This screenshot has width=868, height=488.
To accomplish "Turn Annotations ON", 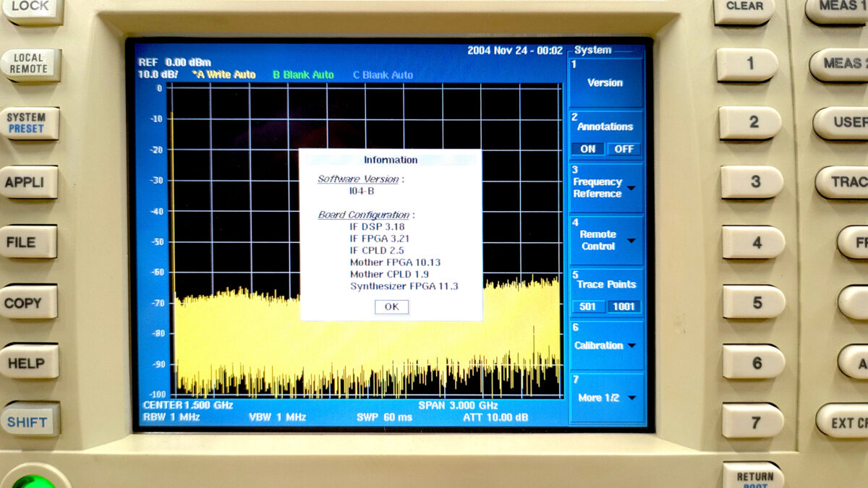I will (587, 149).
